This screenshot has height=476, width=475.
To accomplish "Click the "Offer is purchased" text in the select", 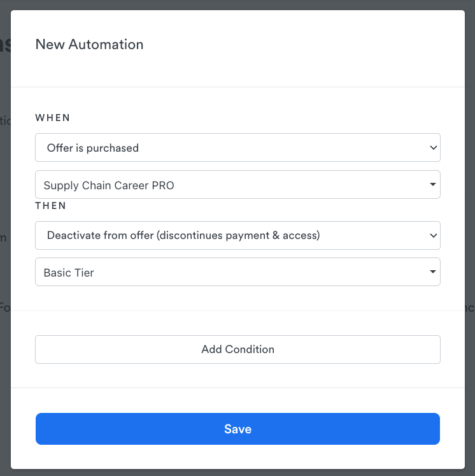I will (93, 148).
